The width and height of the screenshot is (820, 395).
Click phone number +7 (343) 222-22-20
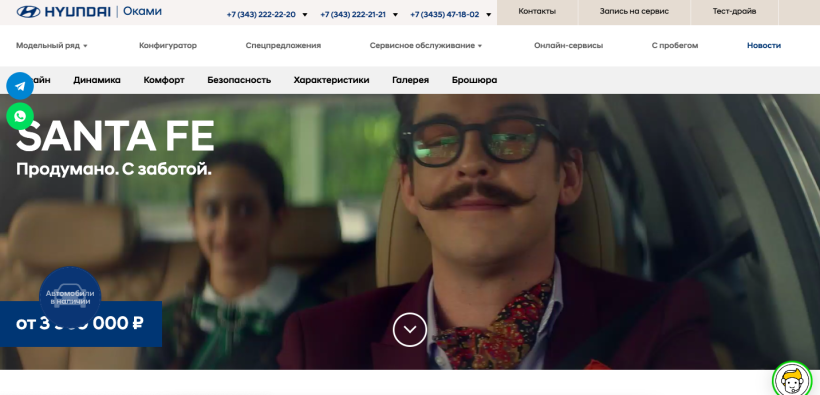[x=260, y=15]
